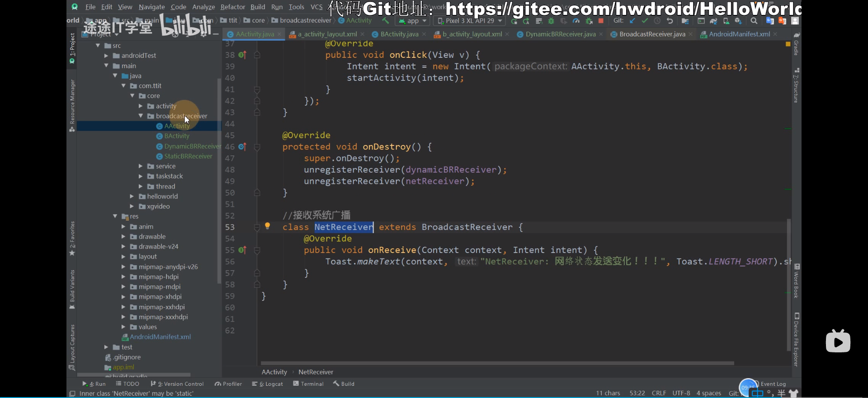The width and height of the screenshot is (868, 398).
Task: Click the editor horizontal scrollbar
Action: pos(497,363)
